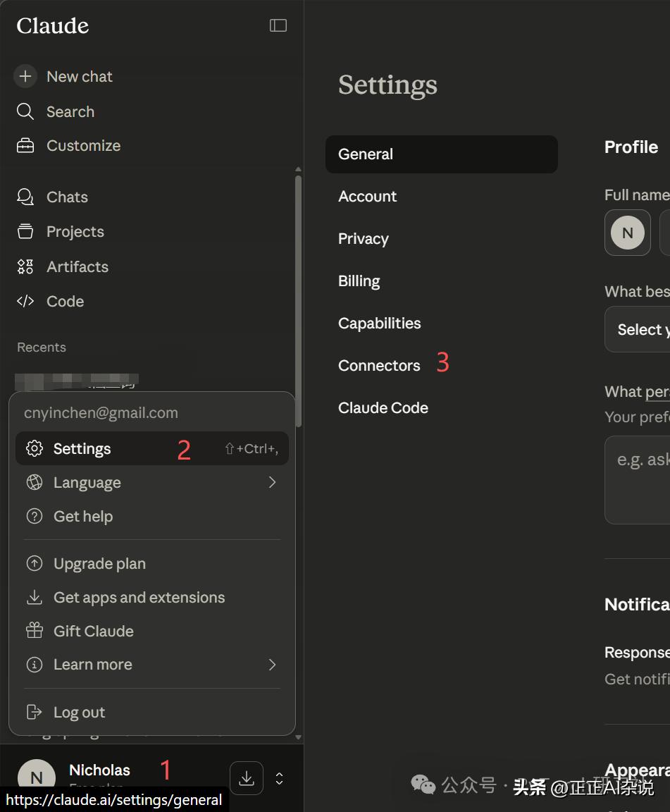
Task: Open Search in the sidebar
Action: click(x=70, y=111)
